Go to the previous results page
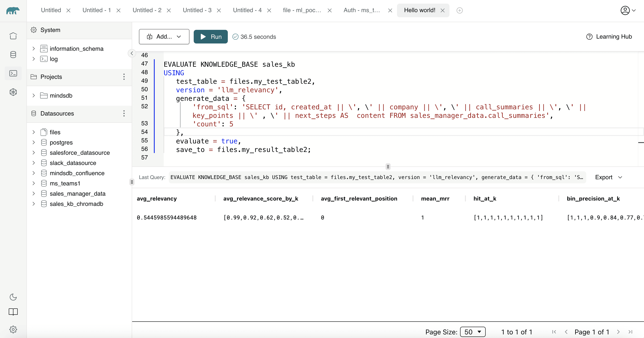 (566, 332)
